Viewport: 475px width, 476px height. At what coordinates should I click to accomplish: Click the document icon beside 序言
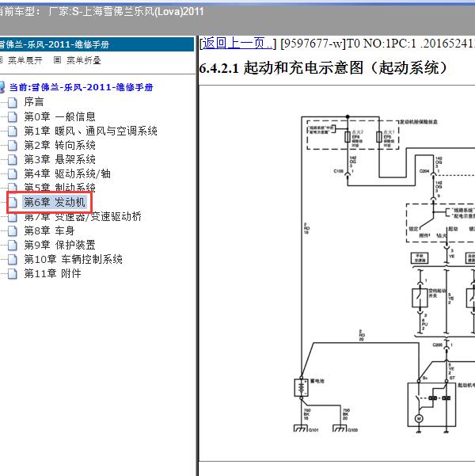(x=13, y=103)
